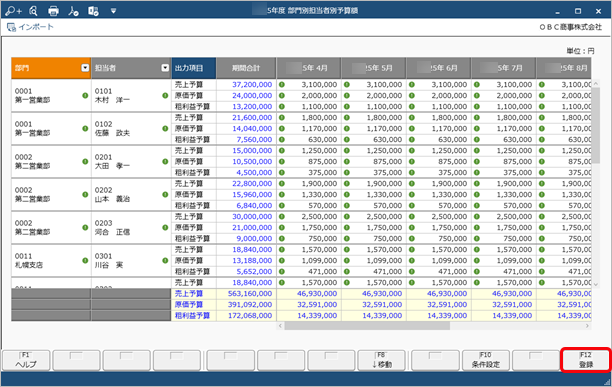This screenshot has width=612, height=387.
Task: Click green icon beside 札幌支店 department
Action: coord(85,260)
